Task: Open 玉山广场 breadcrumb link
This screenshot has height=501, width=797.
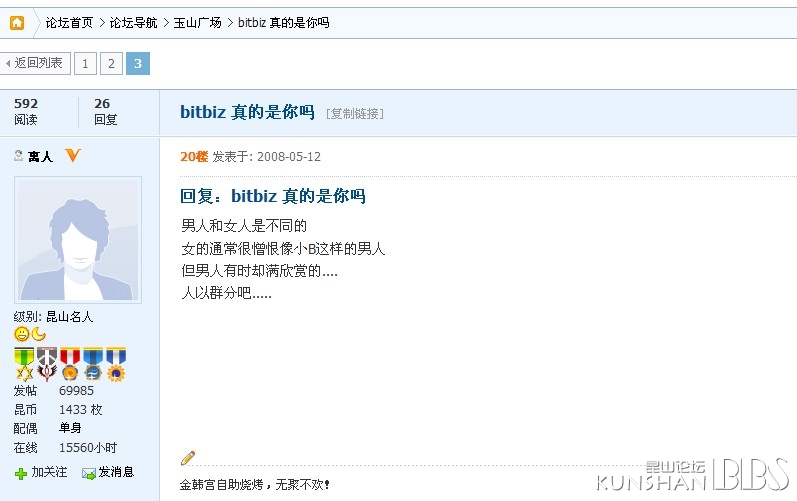Action: click(198, 23)
